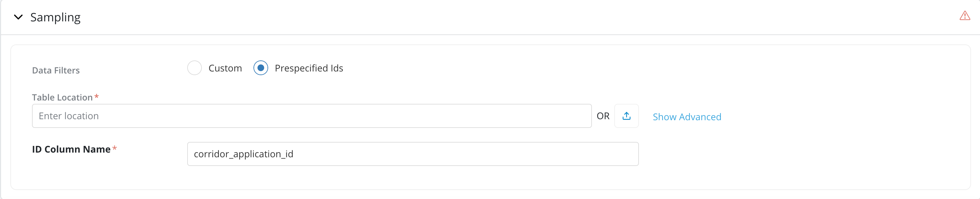The image size is (980, 199).
Task: Click the asterisk beside ID Column Name
Action: pyautogui.click(x=115, y=149)
